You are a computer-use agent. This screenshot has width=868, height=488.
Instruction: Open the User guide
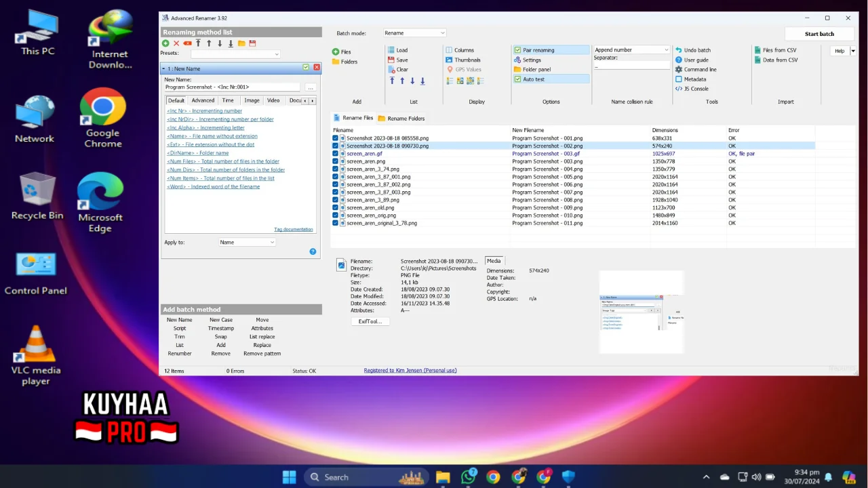point(692,60)
